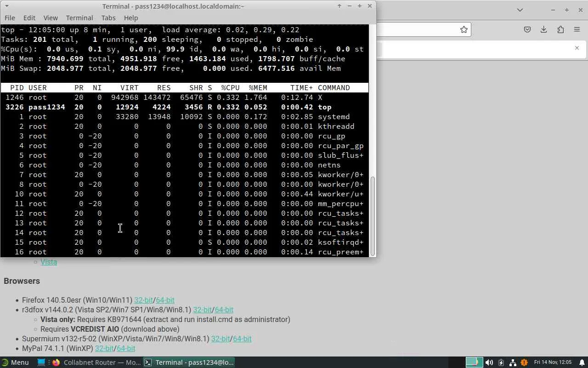This screenshot has width=588, height=368.
Task: Open the Firefox downloads panel
Action: coord(544,29)
